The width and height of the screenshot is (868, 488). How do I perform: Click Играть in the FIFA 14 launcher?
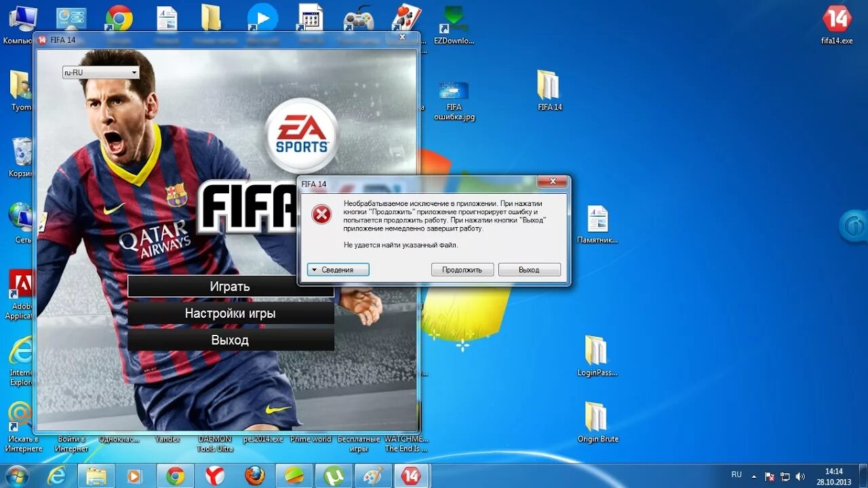tap(230, 287)
